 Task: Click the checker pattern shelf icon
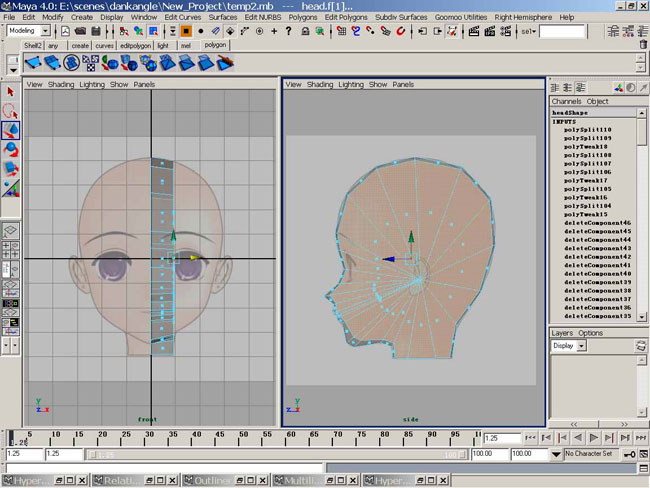coord(90,63)
